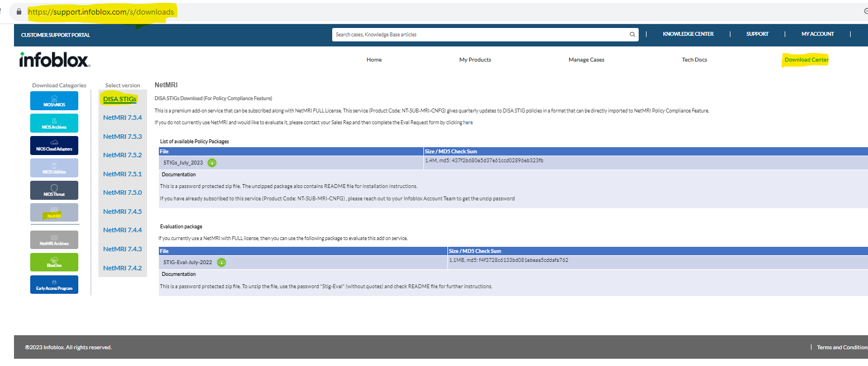Download the STIG-Eval-July-2022 package icon
868x366 pixels.
[x=221, y=262]
